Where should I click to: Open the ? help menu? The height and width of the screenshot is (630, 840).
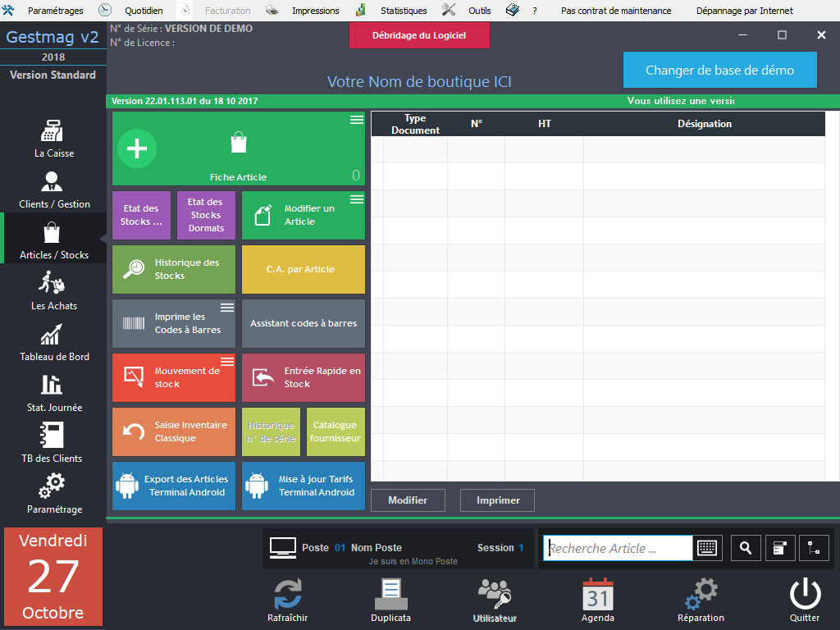coord(535,10)
